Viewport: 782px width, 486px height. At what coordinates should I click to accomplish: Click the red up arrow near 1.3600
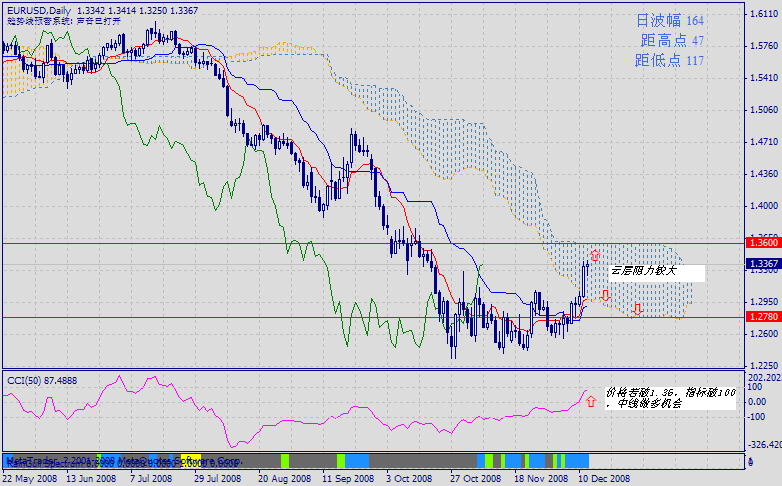point(595,256)
